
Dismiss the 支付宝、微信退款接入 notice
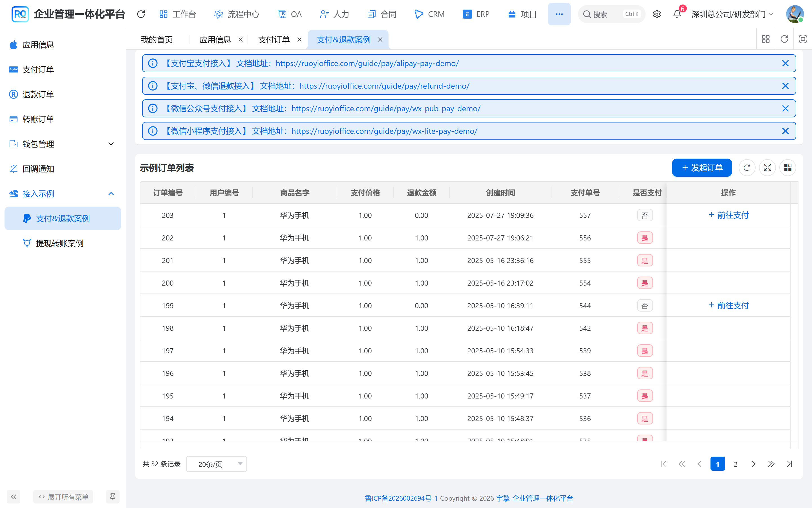coord(785,86)
